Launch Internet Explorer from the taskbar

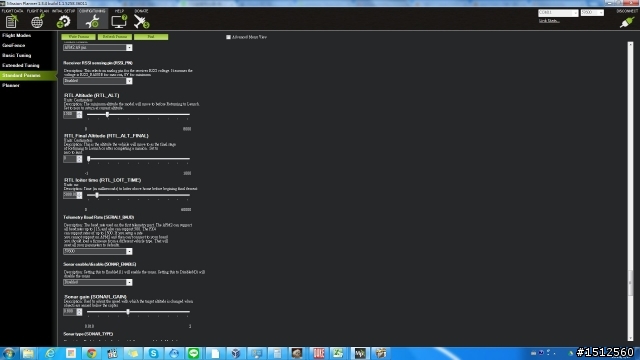pos(50,353)
